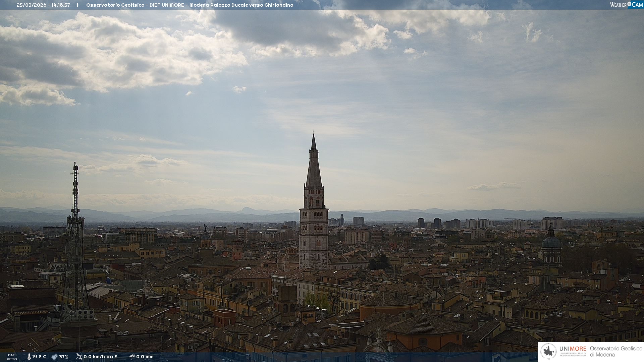Click the 0.0 km/h da E wind reading

pos(100,357)
